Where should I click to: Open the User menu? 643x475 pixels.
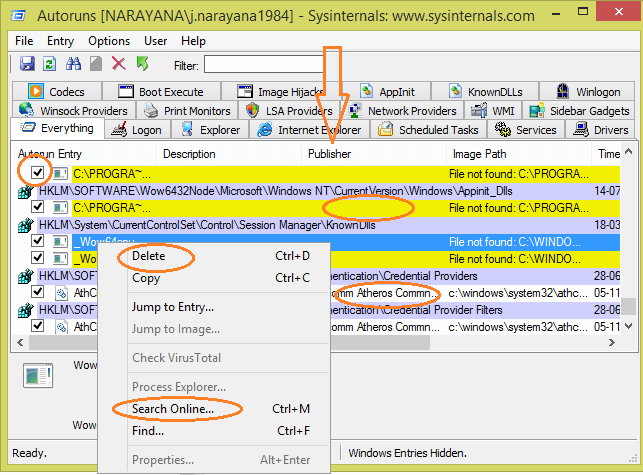155,41
